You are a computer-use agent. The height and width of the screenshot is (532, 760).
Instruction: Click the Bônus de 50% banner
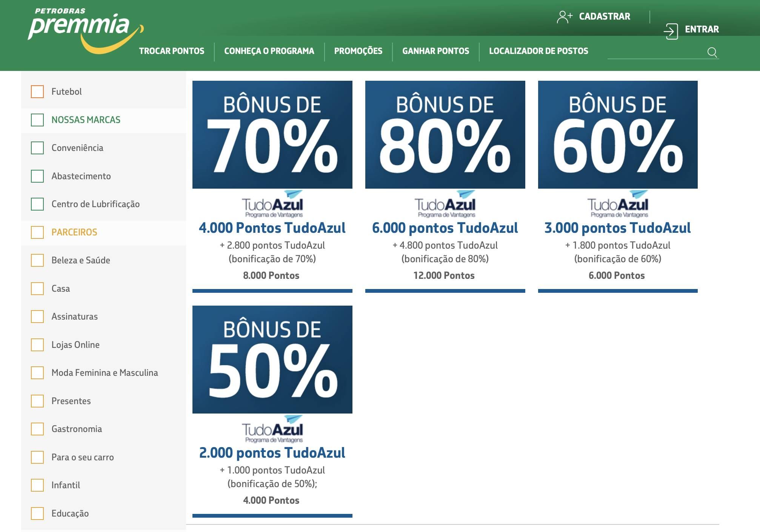pos(272,360)
